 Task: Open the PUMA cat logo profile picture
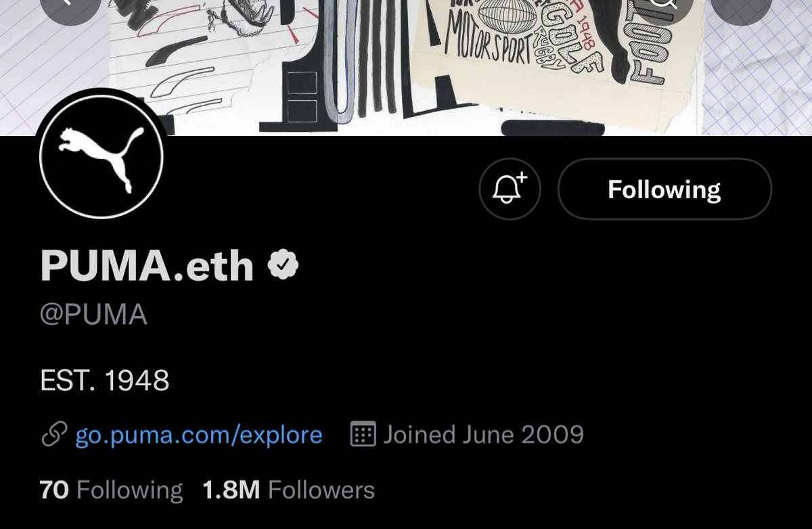coord(101,155)
